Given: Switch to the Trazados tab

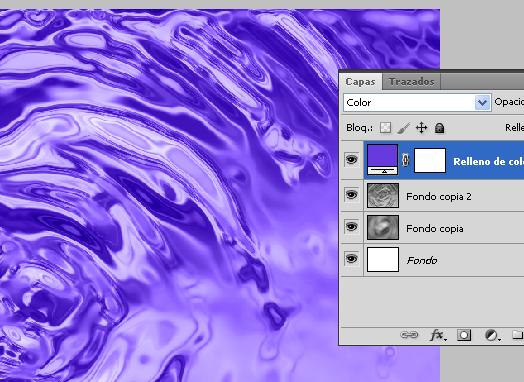Looking at the screenshot, I should tap(411, 82).
